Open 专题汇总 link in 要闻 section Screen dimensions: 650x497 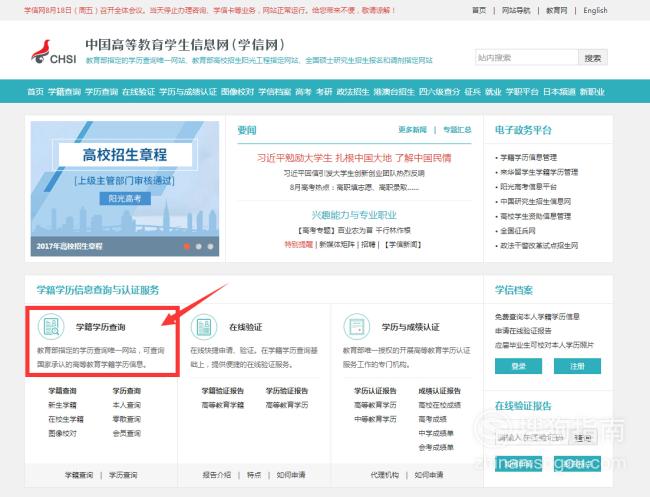457,130
